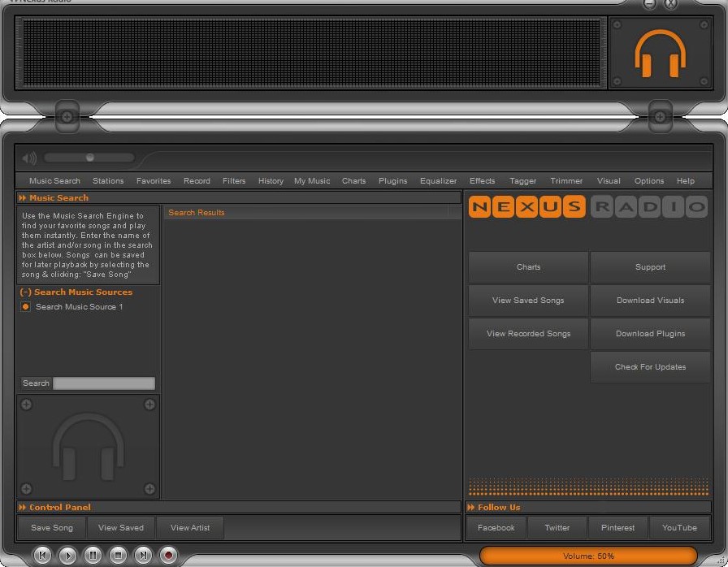Click Check For Updates button

(650, 367)
